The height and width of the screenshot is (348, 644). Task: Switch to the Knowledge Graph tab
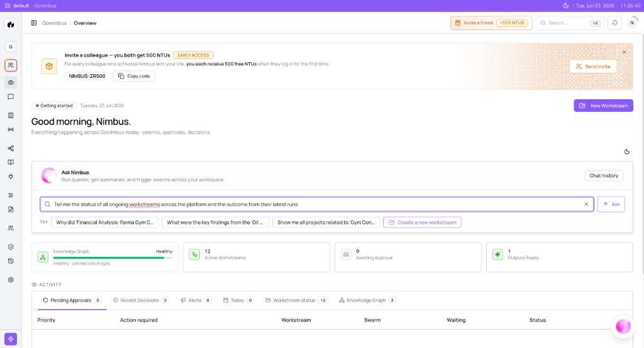[x=367, y=300]
